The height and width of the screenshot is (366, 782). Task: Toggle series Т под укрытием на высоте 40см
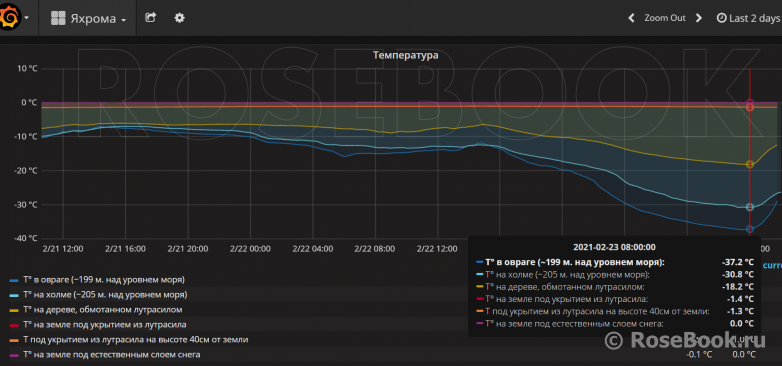[x=135, y=340]
